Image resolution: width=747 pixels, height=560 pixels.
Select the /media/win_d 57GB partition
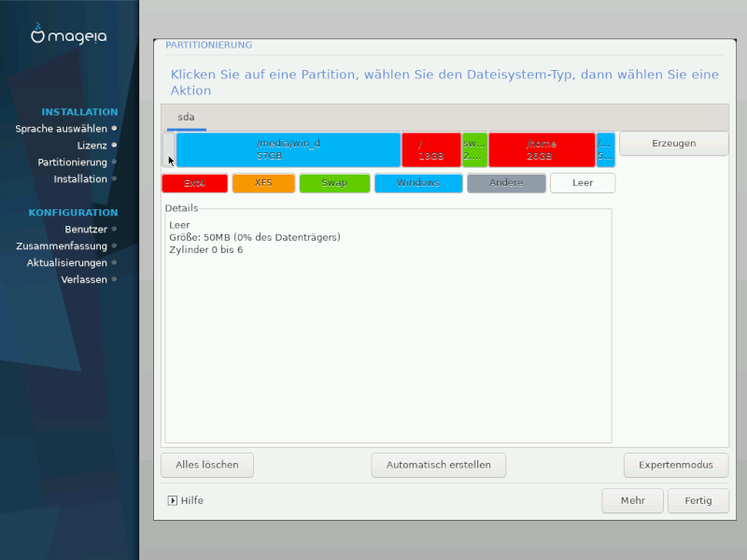[x=289, y=149]
